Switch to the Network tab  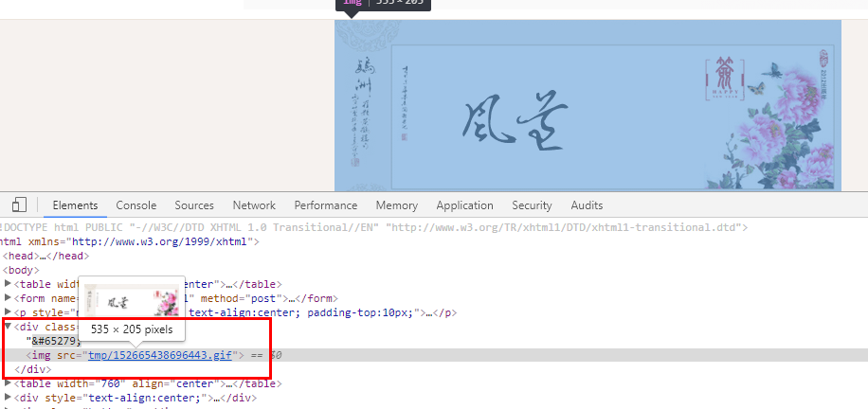[254, 205]
